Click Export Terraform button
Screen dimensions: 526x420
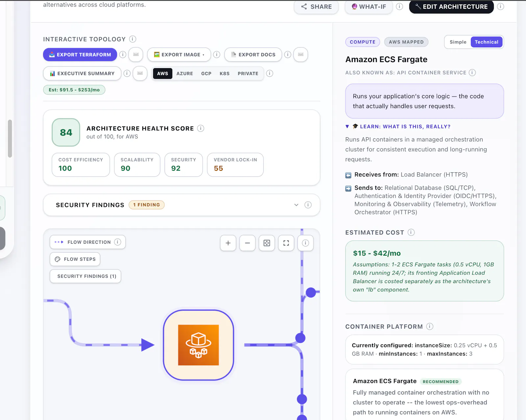tap(80, 55)
